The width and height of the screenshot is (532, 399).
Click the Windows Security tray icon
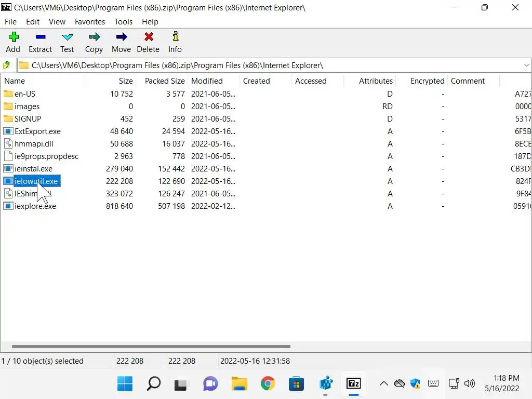pyautogui.click(x=415, y=384)
